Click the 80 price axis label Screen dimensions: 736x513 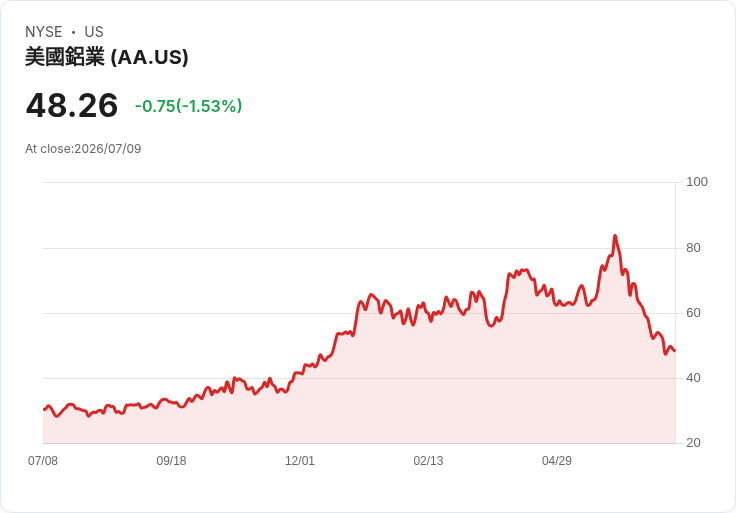click(x=693, y=247)
